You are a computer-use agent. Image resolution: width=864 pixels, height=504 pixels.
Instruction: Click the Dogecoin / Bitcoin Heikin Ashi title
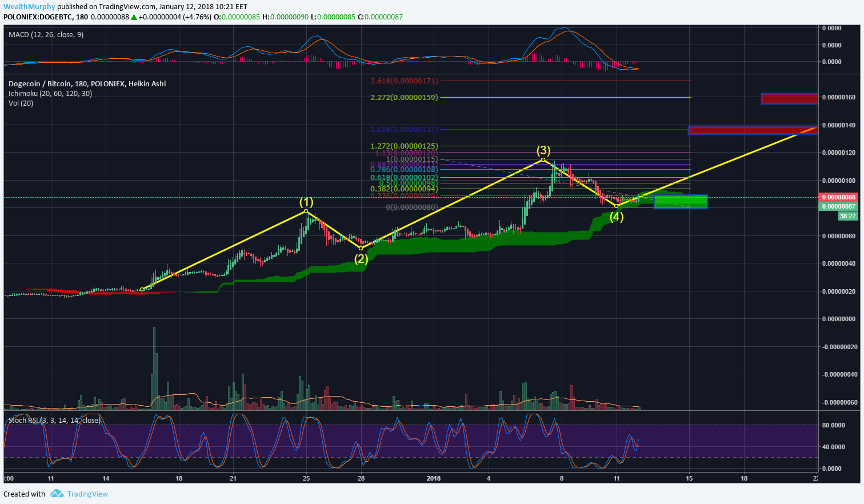click(x=87, y=83)
